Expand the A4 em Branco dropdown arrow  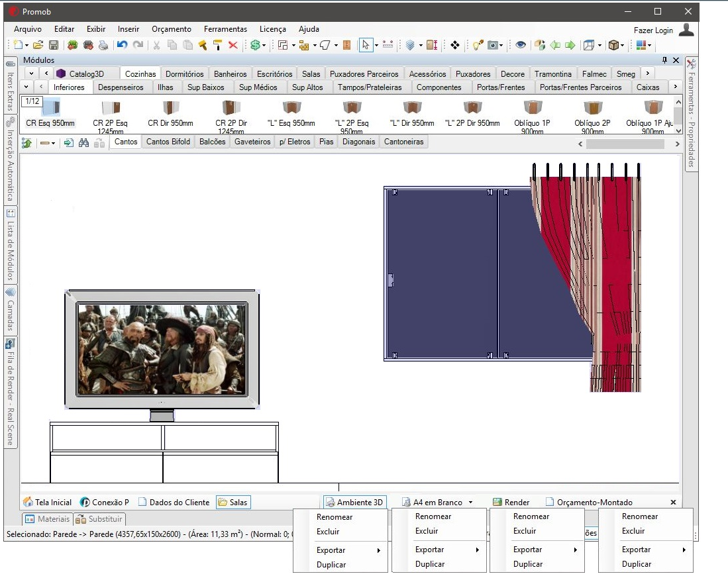[x=470, y=502]
